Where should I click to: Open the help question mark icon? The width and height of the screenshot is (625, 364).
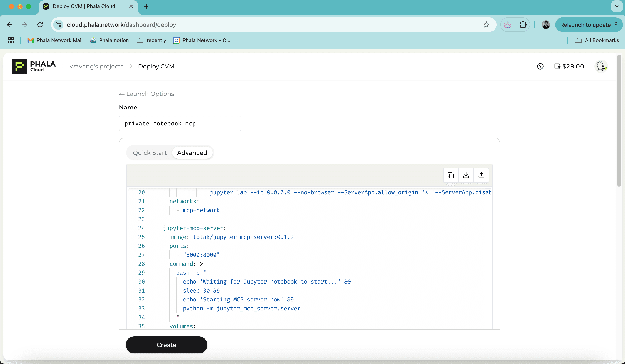(x=540, y=67)
